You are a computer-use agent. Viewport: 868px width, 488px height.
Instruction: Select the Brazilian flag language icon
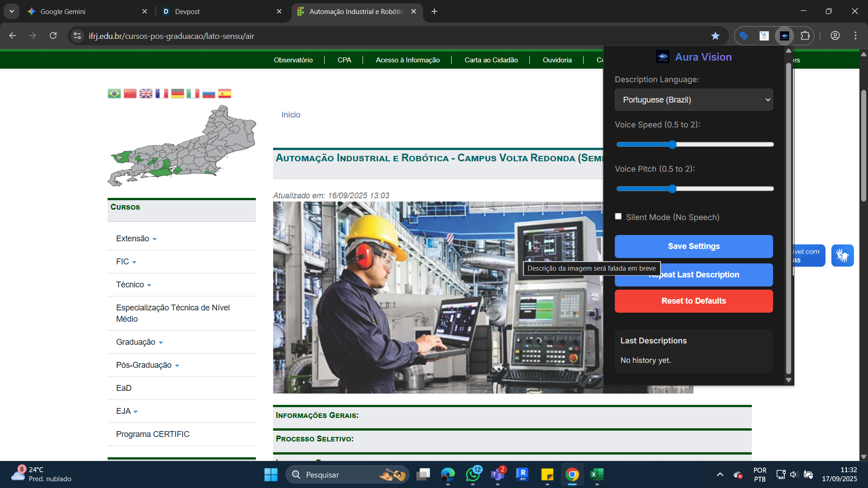[x=114, y=94]
